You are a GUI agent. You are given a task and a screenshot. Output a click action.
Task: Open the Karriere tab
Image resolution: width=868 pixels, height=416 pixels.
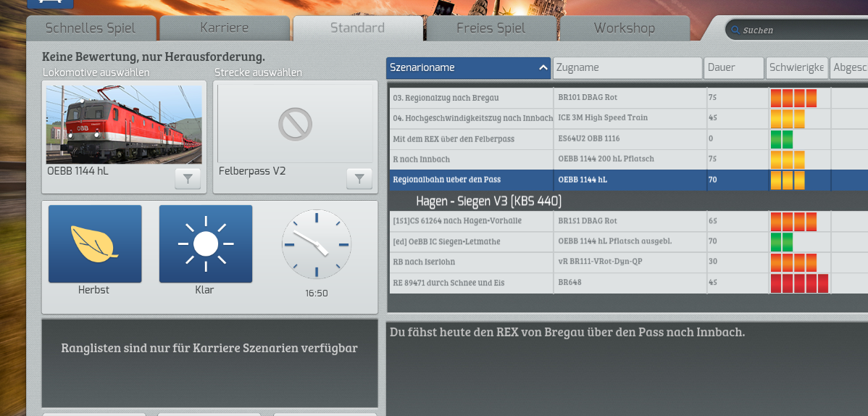tap(224, 28)
